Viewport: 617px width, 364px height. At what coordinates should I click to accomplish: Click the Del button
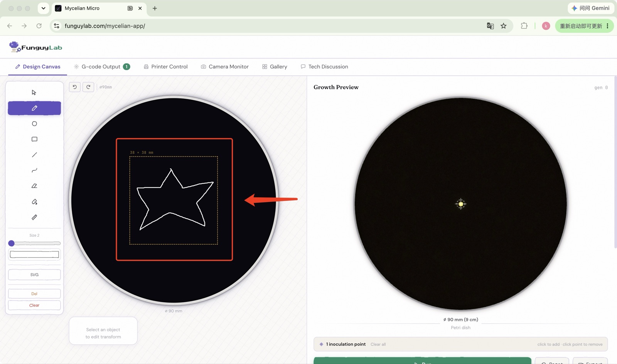(x=34, y=294)
